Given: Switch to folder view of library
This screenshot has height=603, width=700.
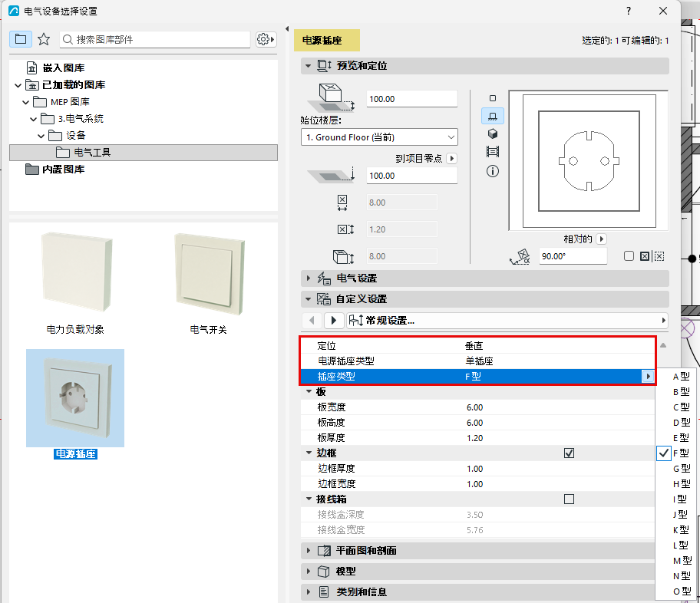Looking at the screenshot, I should point(21,39).
